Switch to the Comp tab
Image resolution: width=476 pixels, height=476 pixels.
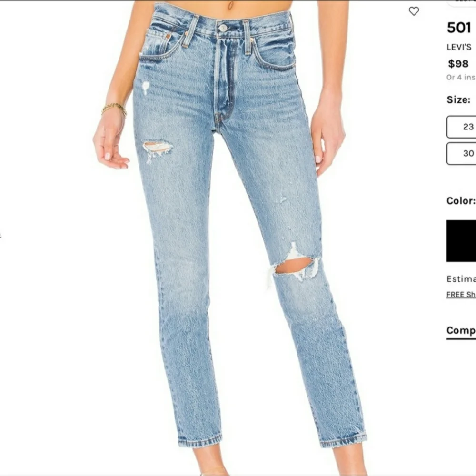tap(461, 330)
